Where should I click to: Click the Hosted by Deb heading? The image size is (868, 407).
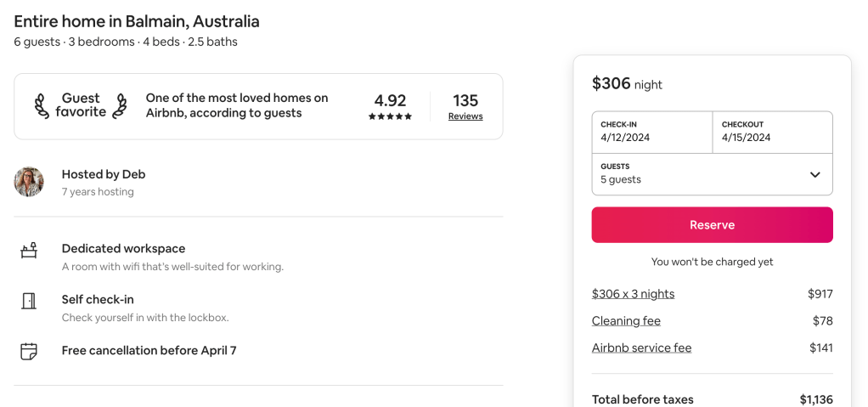point(104,174)
